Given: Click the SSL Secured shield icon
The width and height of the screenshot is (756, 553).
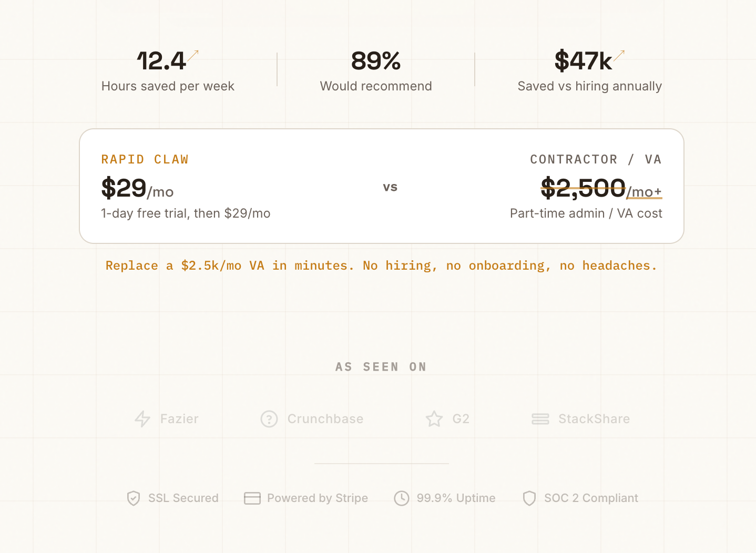Looking at the screenshot, I should 134,498.
